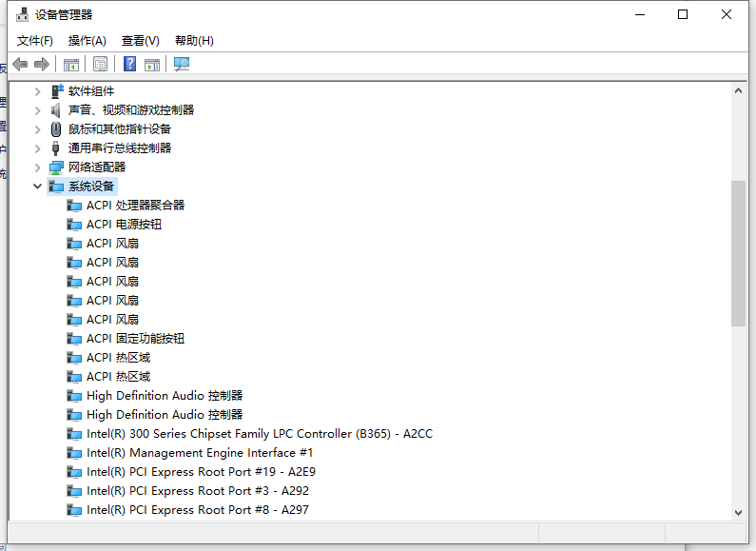Open the 操作(A) menu

[87, 41]
